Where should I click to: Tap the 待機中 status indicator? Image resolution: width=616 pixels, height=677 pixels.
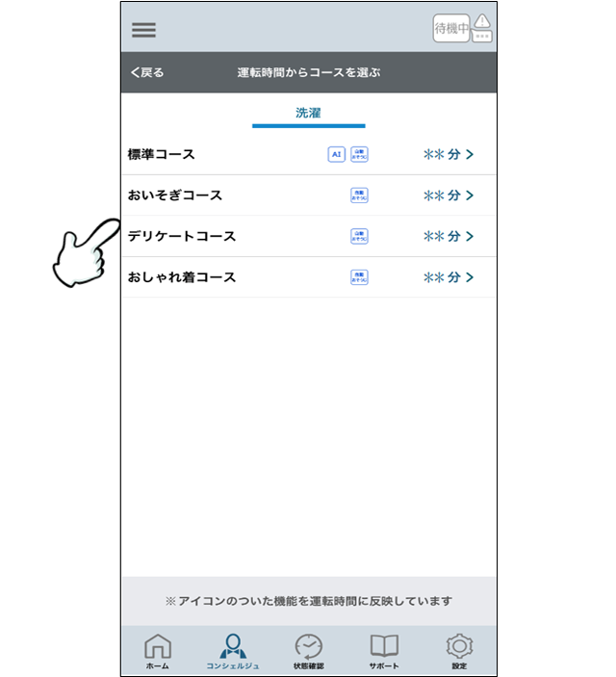tap(450, 29)
